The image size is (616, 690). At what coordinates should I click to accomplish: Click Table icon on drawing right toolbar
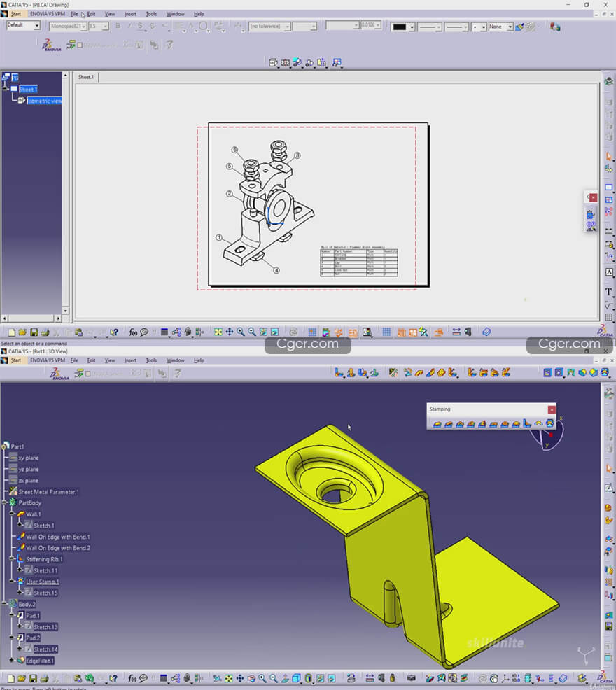(x=608, y=317)
